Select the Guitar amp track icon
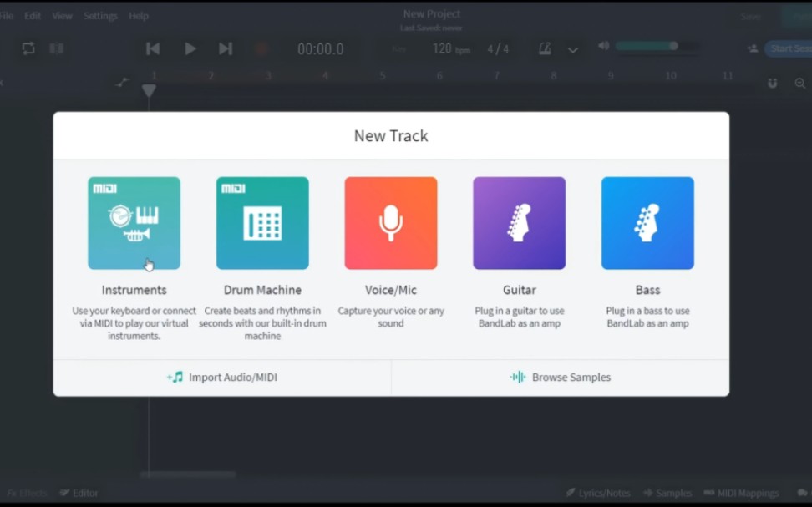 (x=519, y=222)
